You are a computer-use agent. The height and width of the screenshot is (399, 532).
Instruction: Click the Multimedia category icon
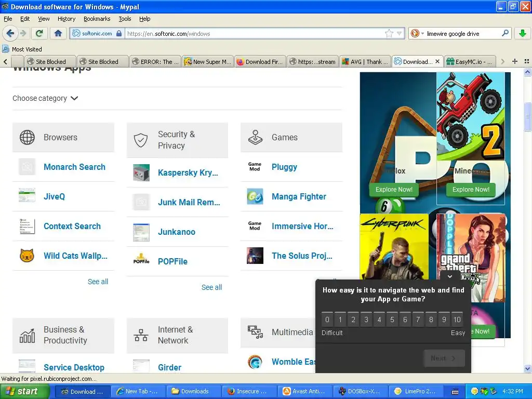255,332
